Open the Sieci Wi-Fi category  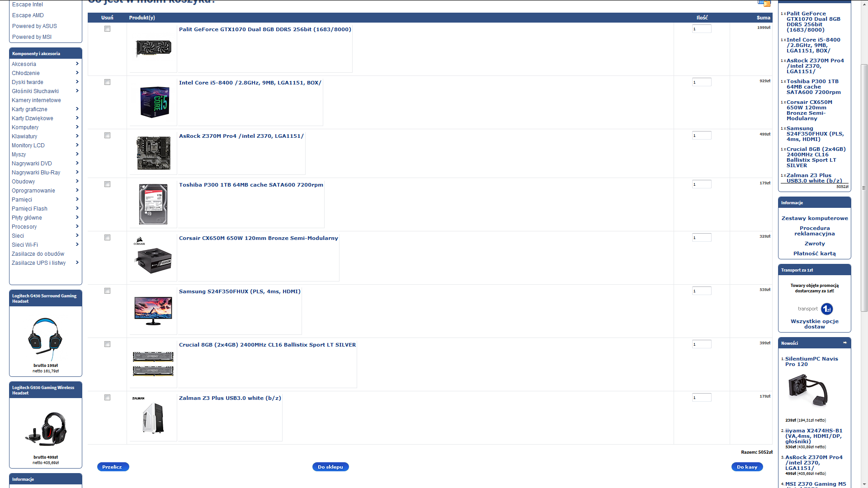pyautogui.click(x=25, y=245)
